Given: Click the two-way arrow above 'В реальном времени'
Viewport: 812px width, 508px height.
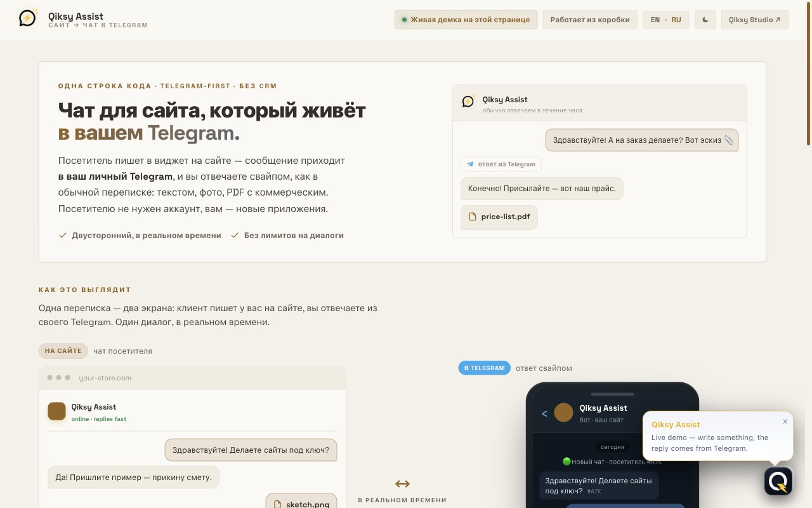Looking at the screenshot, I should [402, 484].
